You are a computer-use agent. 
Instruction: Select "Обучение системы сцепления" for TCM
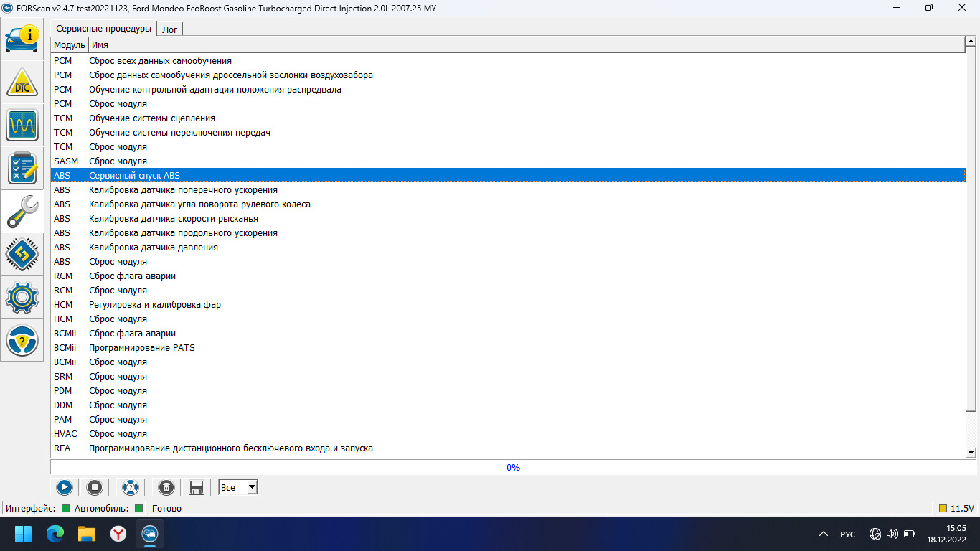pos(508,118)
